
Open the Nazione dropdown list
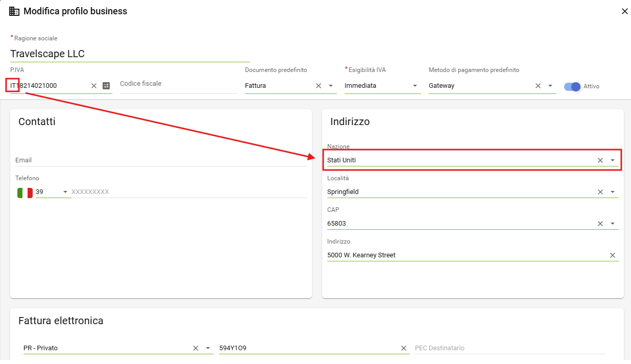coord(613,160)
